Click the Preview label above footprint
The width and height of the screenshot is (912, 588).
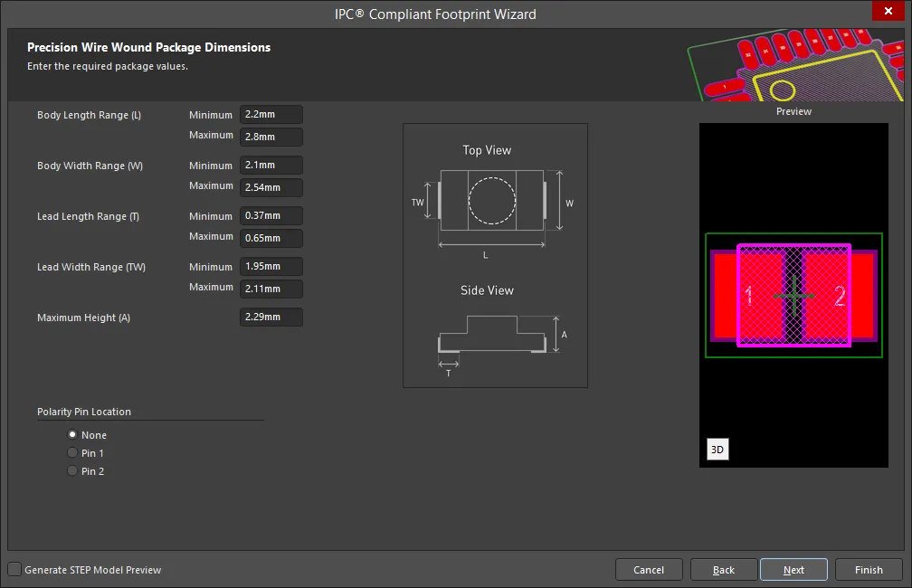[x=793, y=111]
